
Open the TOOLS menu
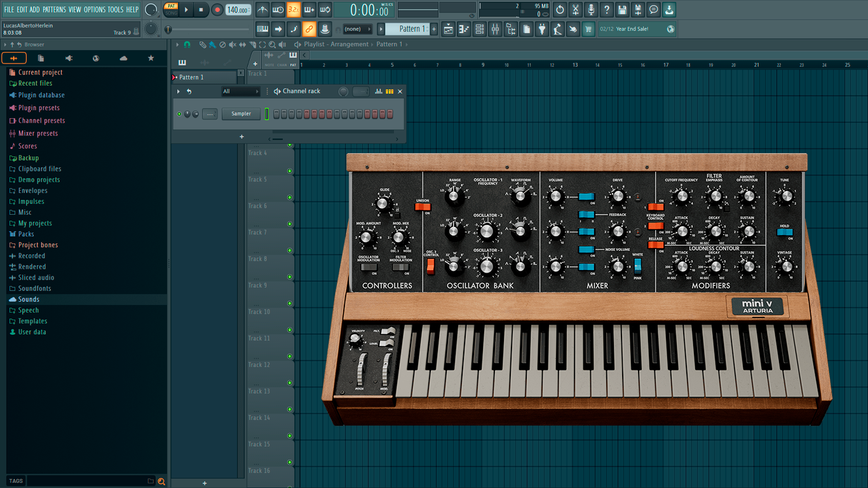(116, 10)
